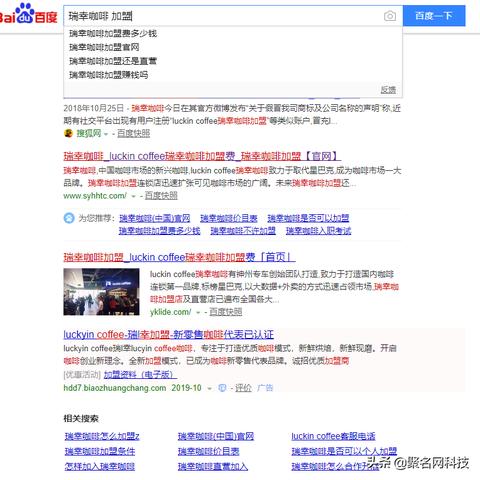This screenshot has width=480, height=480.
Task: Expand dropdown arrow next to www.syhhtc.com
Action: click(133, 196)
